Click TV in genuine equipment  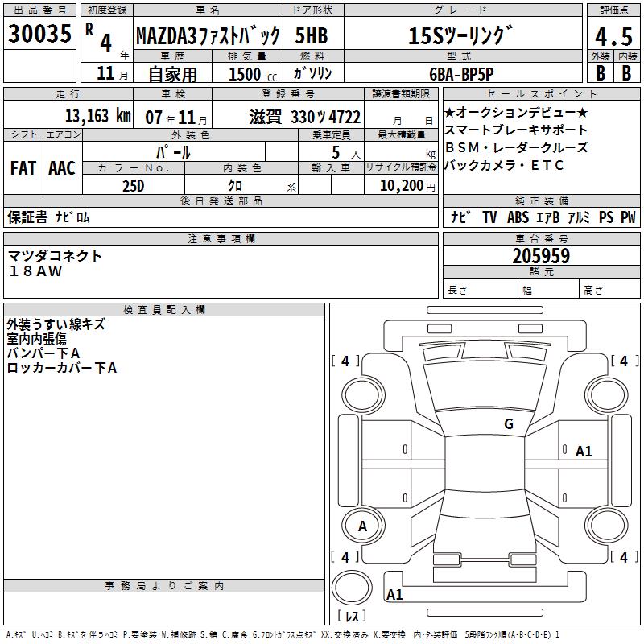(489, 217)
